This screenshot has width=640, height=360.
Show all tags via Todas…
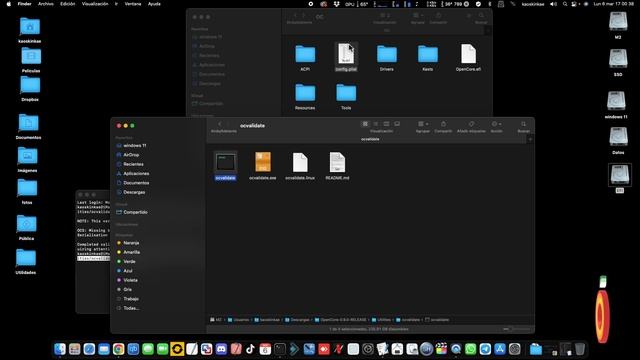point(131,308)
